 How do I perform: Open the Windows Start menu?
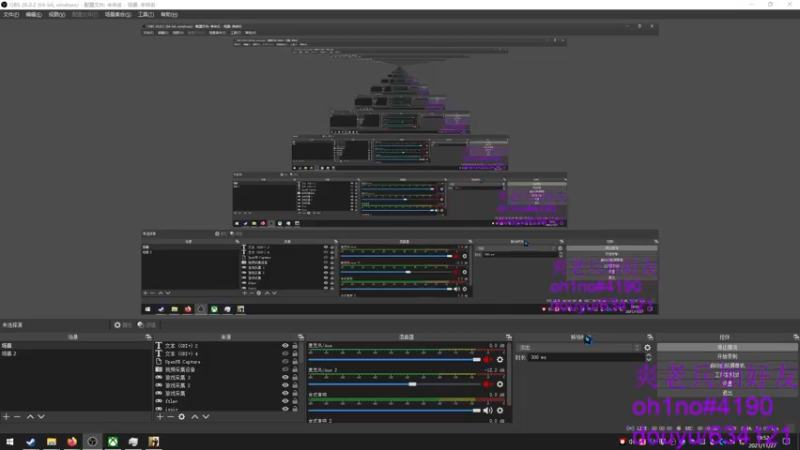[10, 442]
